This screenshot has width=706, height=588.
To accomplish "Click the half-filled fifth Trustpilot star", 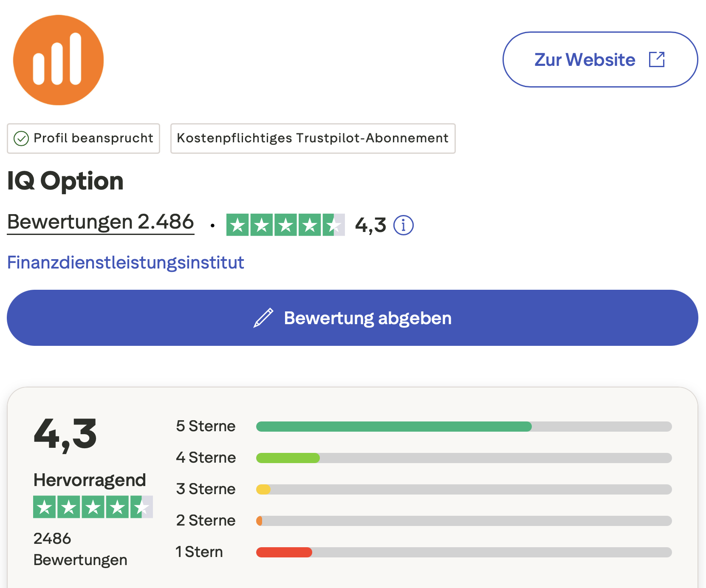I will click(x=333, y=225).
